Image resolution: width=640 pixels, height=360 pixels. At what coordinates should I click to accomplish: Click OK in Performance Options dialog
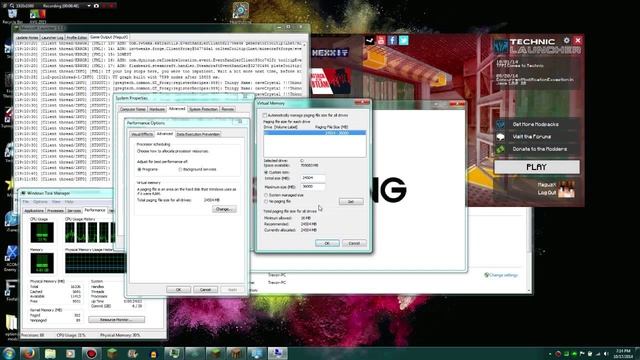[178, 289]
